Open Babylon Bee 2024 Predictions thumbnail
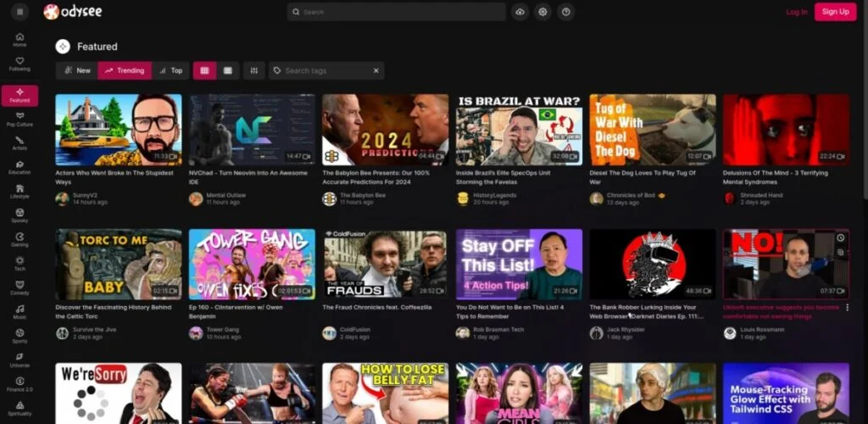 click(x=386, y=130)
